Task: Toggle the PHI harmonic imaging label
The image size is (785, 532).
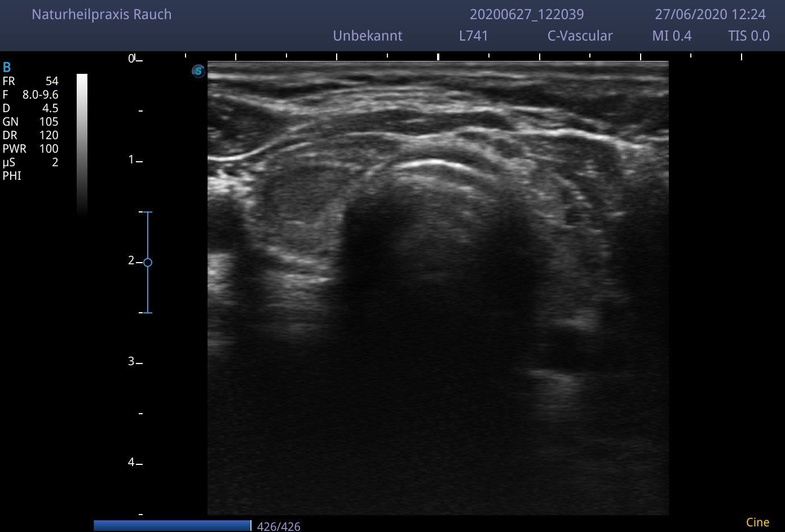Action: click(x=12, y=176)
